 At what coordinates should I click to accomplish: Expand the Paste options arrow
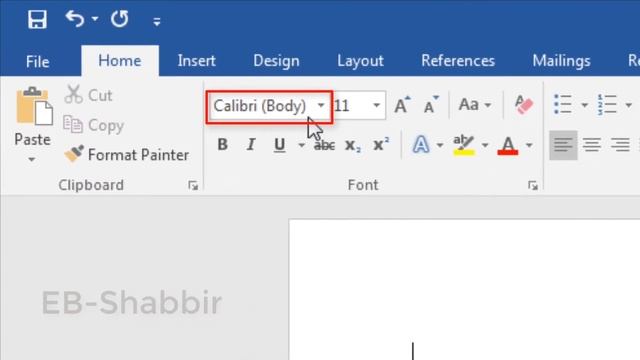click(x=32, y=159)
